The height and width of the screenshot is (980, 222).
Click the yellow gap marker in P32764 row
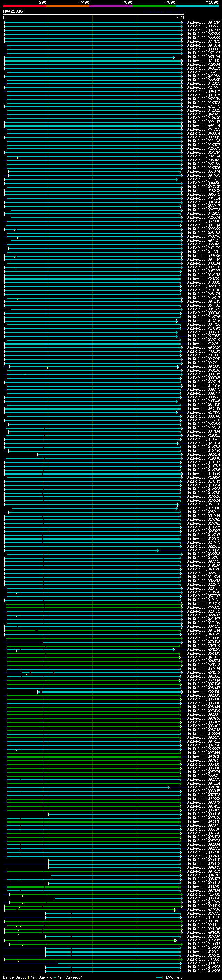click(17, 157)
